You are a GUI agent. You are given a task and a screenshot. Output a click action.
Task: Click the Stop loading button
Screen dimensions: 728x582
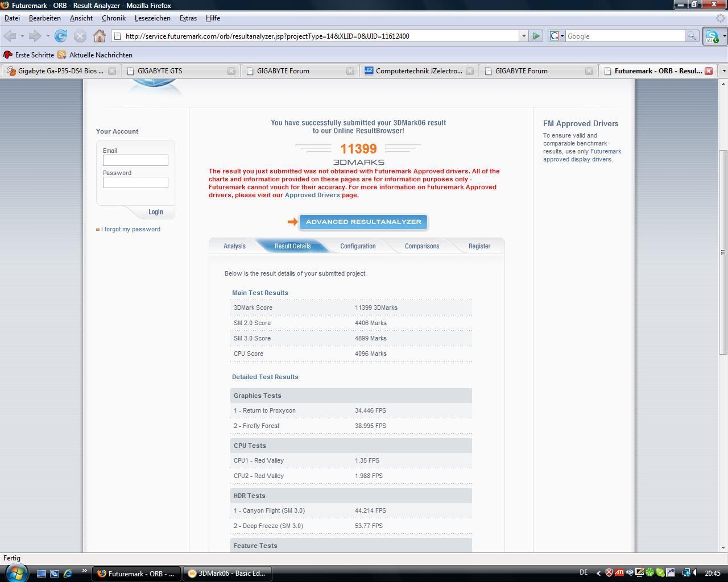pyautogui.click(x=80, y=36)
